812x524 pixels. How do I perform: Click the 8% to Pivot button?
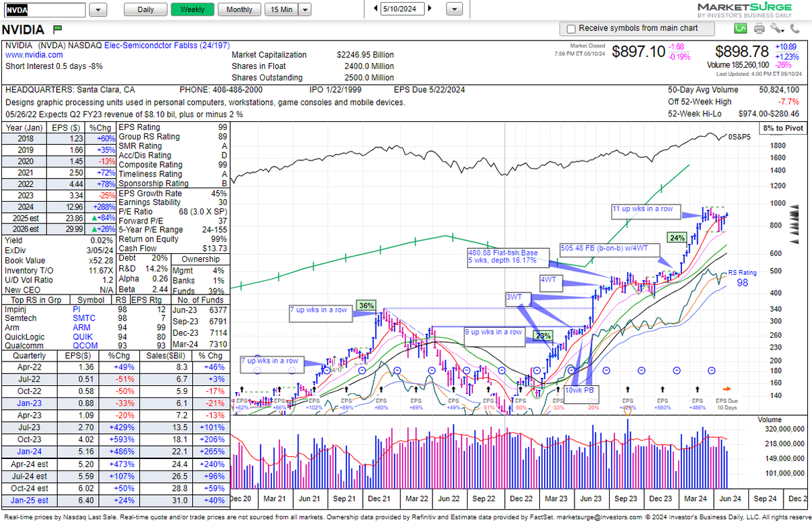point(782,128)
